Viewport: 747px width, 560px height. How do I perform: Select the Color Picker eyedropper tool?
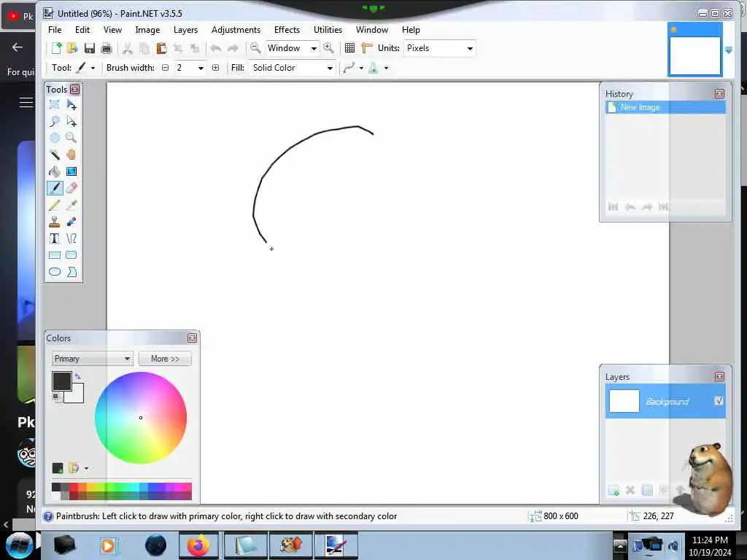71,205
